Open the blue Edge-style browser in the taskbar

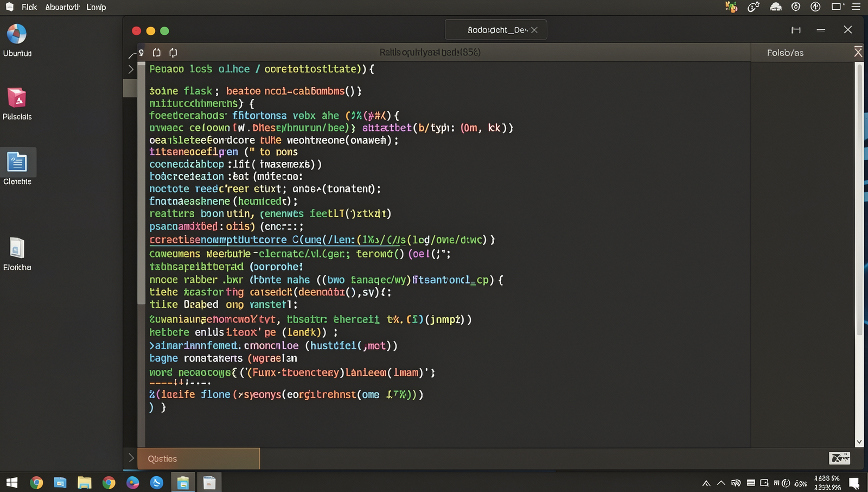coord(157,482)
